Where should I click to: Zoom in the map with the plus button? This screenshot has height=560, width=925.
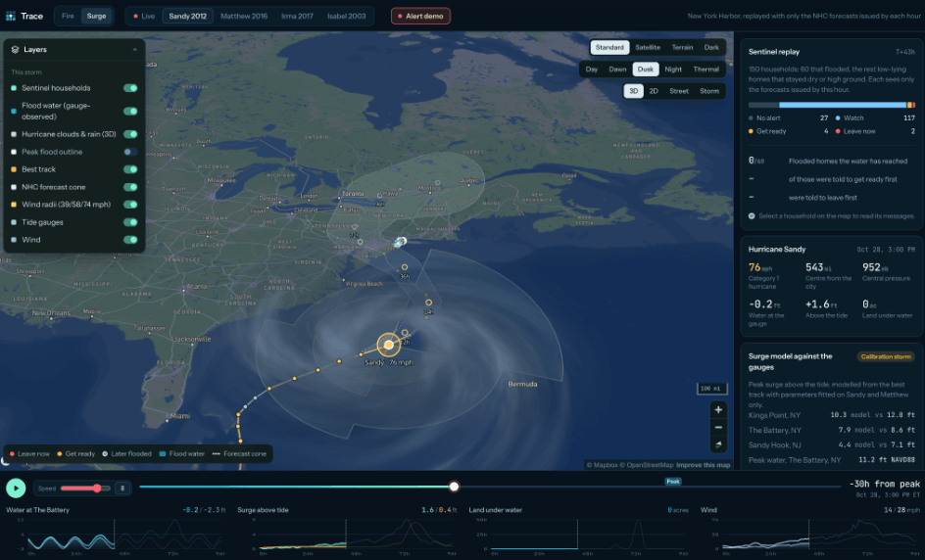pos(718,409)
